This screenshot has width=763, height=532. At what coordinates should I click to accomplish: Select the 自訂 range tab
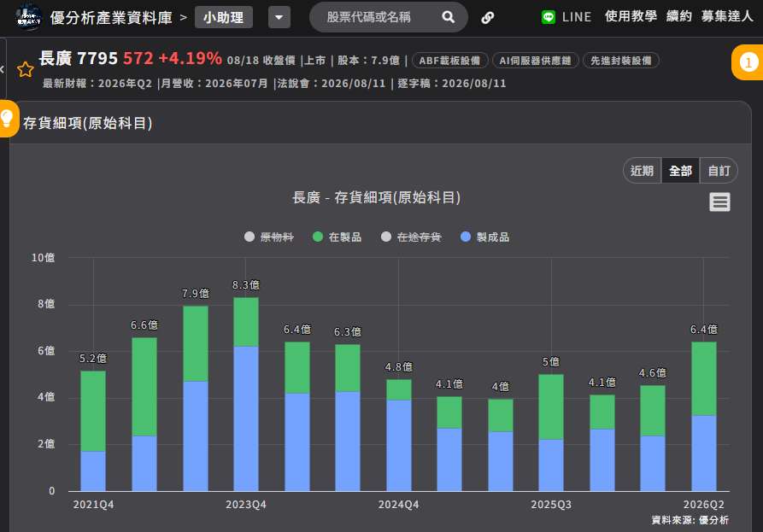[x=719, y=171]
